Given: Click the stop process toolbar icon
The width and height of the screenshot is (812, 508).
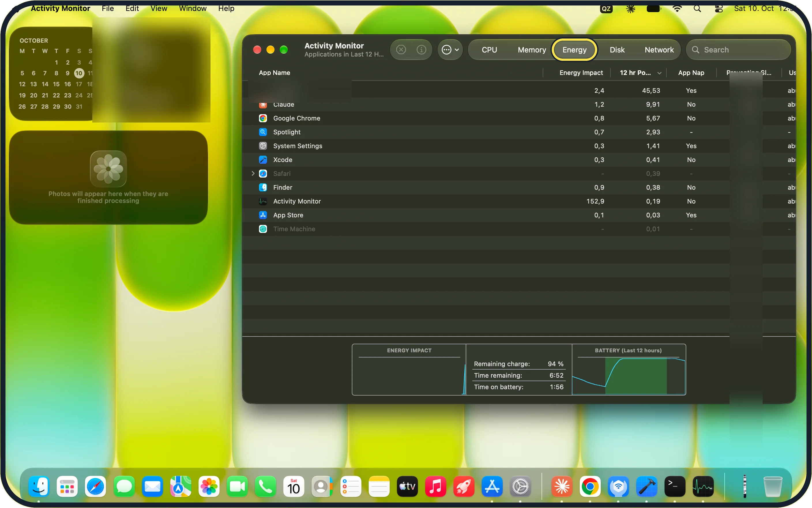Looking at the screenshot, I should pos(401,50).
